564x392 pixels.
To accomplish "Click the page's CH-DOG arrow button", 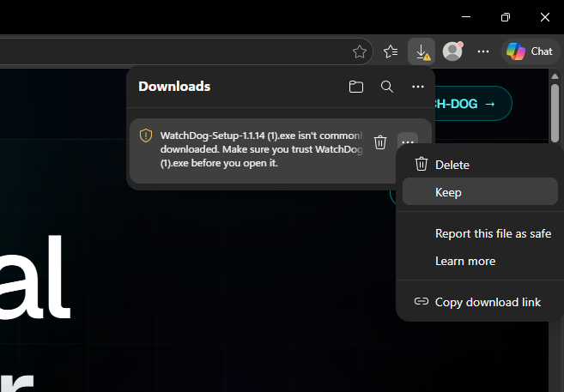I will click(x=473, y=104).
